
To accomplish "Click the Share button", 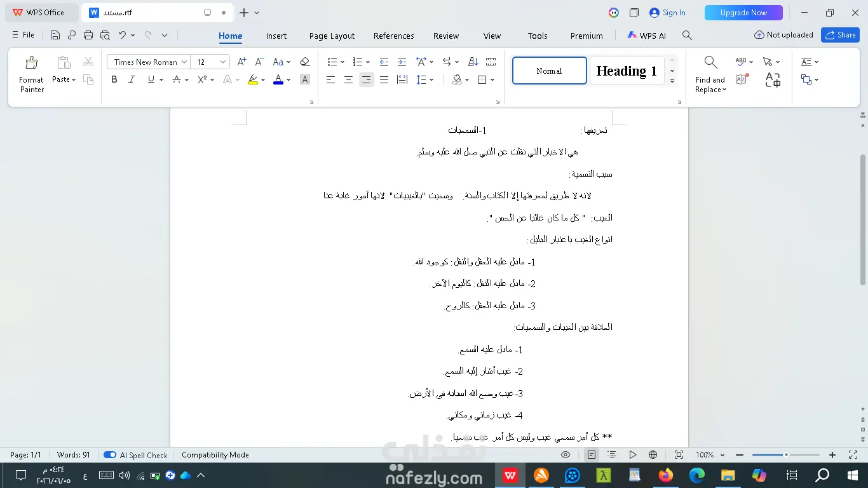I will [x=840, y=35].
